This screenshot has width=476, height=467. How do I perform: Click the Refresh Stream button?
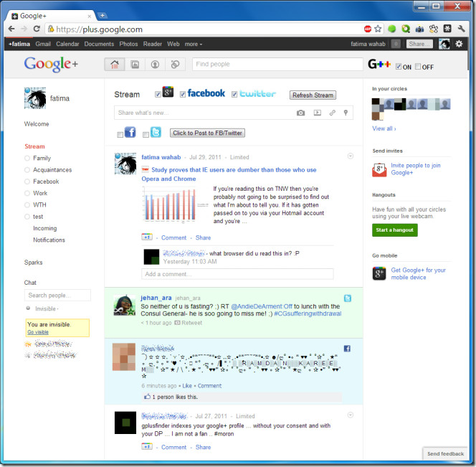click(x=313, y=95)
